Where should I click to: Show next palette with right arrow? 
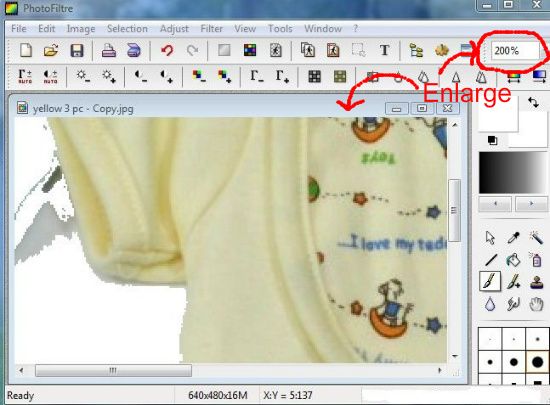coord(531,204)
